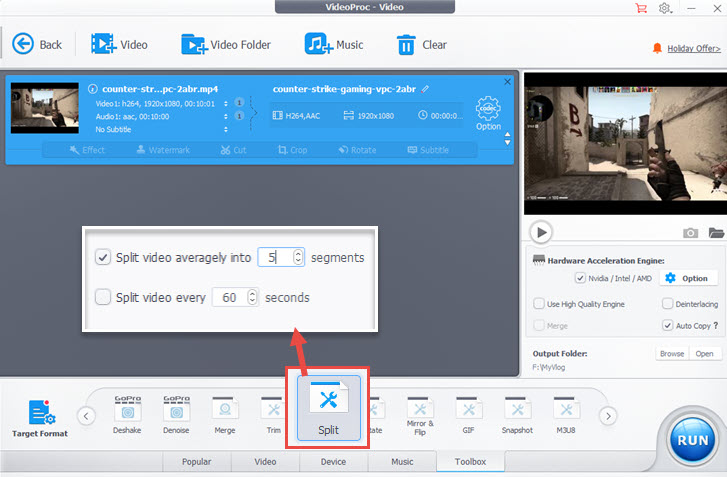Viewport: 727px width, 477px height.
Task: Toggle Deinterlacing checkbox
Action: [x=667, y=303]
